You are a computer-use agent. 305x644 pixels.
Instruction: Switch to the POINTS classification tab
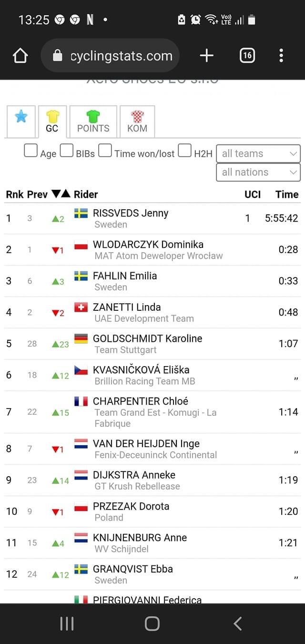click(x=93, y=122)
